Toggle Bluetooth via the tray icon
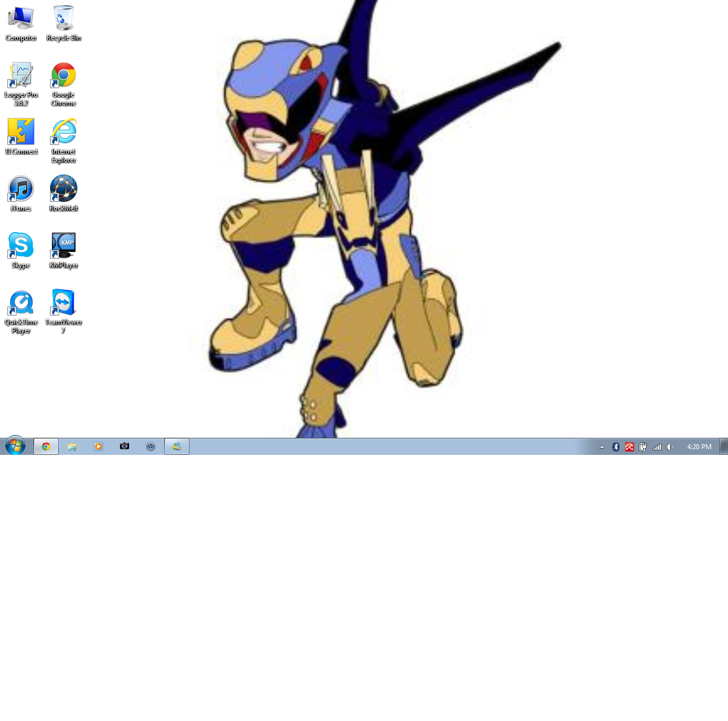This screenshot has height=721, width=728. (615, 446)
